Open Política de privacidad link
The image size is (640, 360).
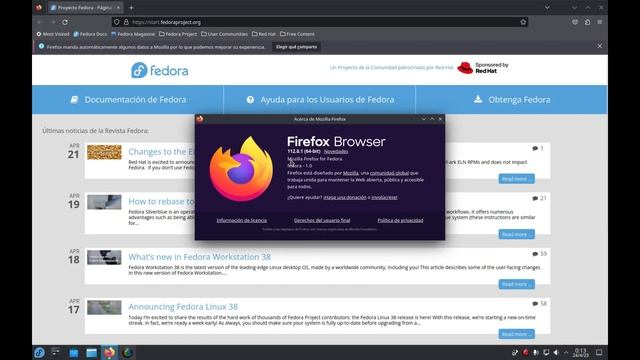coord(400,220)
